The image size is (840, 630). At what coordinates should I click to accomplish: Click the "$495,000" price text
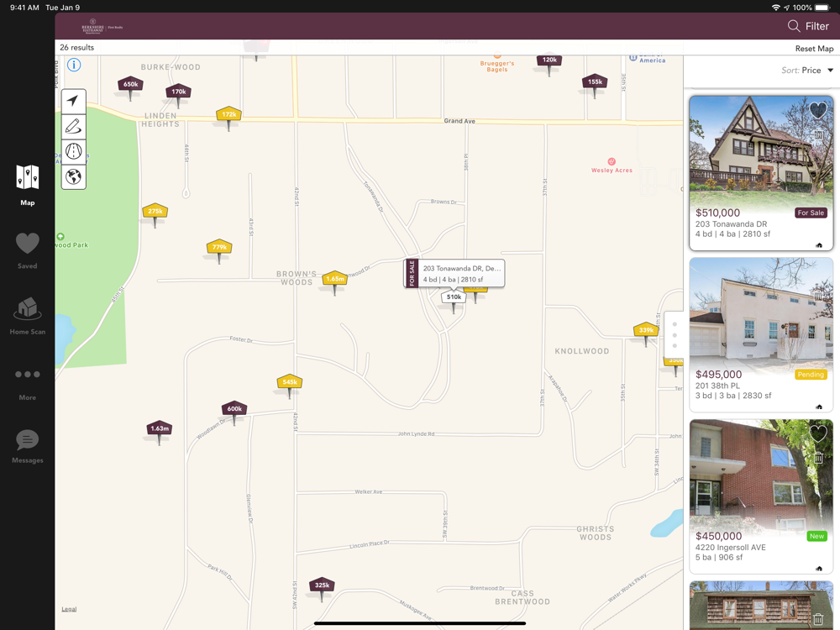[718, 375]
